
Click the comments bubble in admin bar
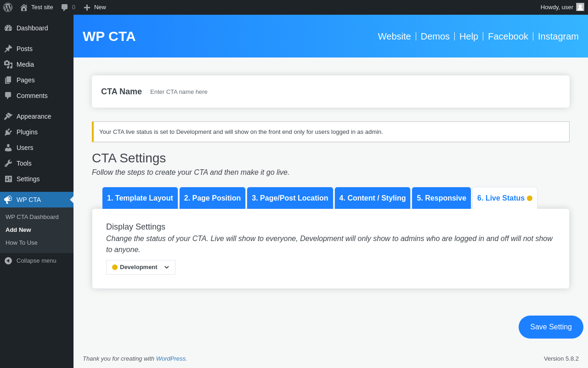(65, 7)
